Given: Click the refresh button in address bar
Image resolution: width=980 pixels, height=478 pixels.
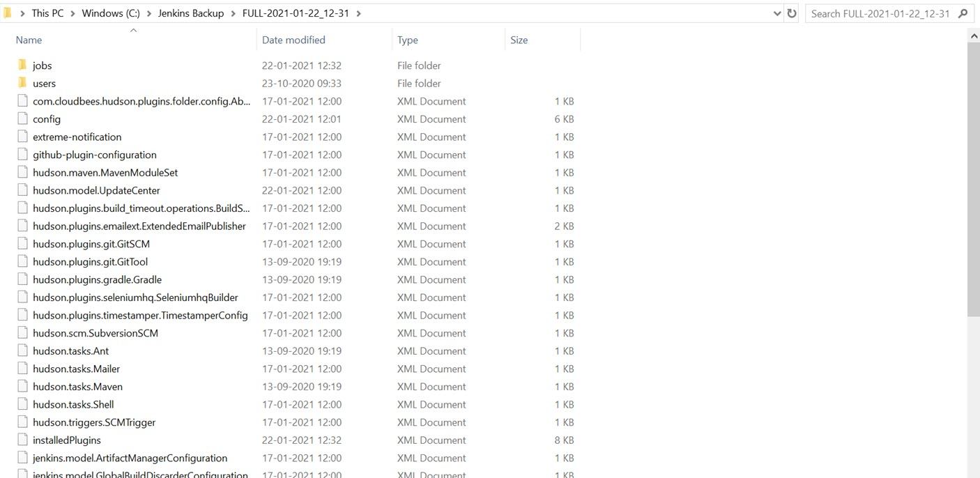Looking at the screenshot, I should click(792, 13).
